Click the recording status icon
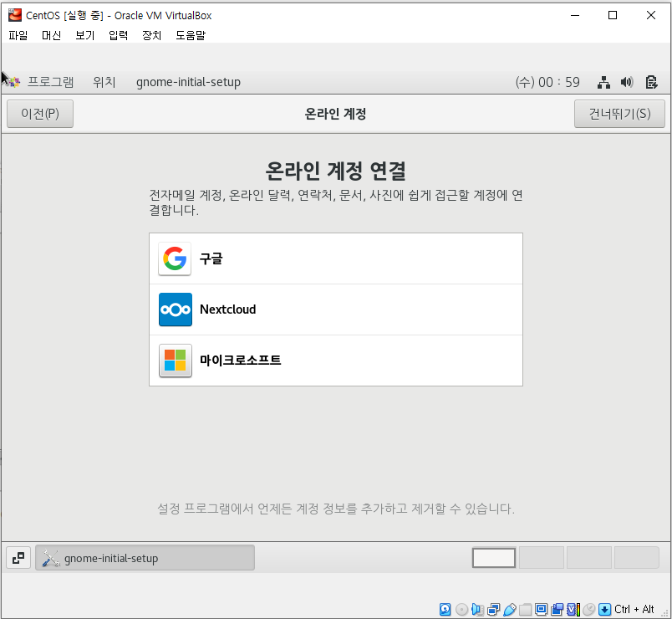This screenshot has height=619, width=672. tap(557, 609)
